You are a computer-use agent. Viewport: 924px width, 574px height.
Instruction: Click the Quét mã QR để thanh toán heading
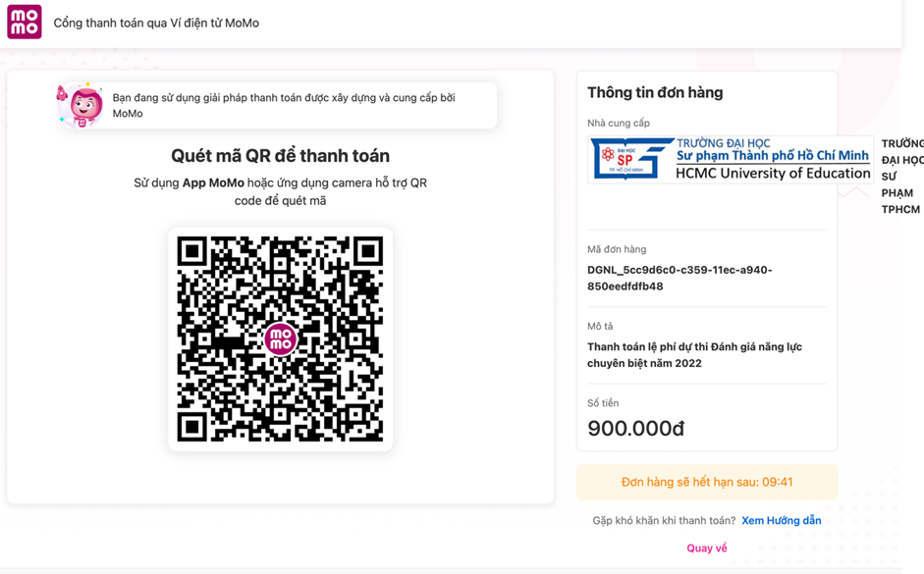click(280, 156)
